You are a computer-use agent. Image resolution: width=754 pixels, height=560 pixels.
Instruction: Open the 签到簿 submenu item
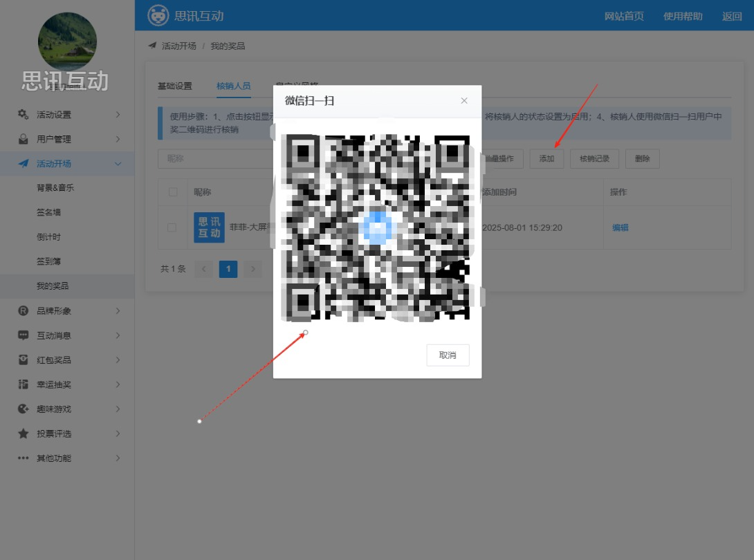pos(67,261)
